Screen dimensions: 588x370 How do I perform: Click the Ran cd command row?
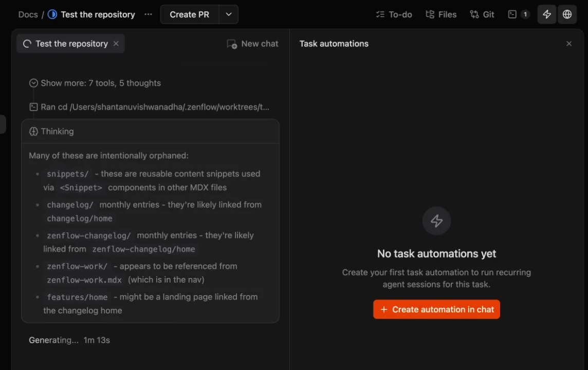[149, 107]
